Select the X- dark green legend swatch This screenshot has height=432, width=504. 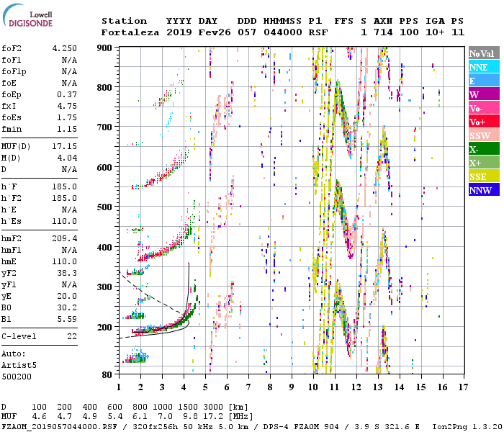click(484, 149)
